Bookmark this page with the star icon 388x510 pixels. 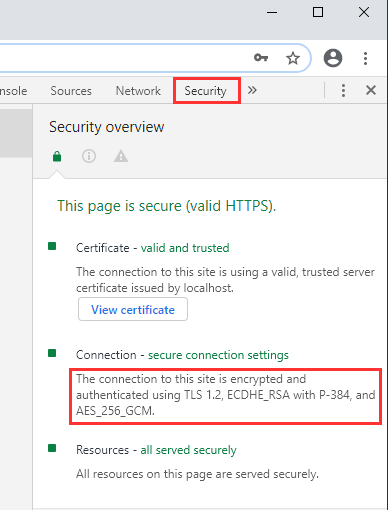click(x=293, y=58)
